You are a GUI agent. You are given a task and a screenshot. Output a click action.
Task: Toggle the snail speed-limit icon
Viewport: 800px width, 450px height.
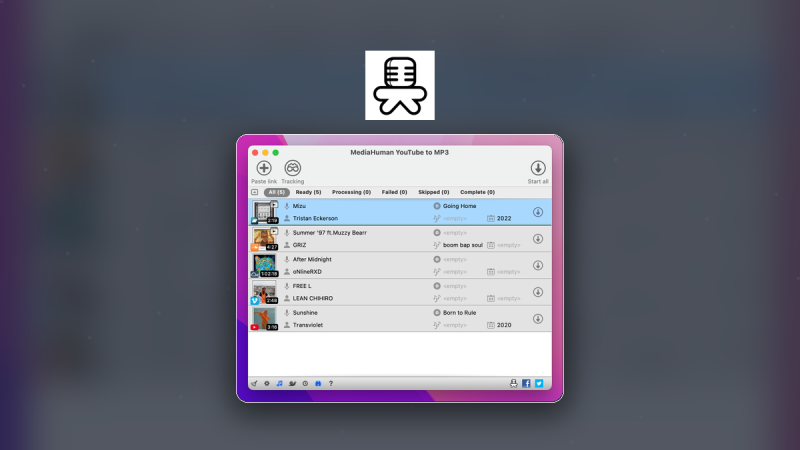coord(292,383)
